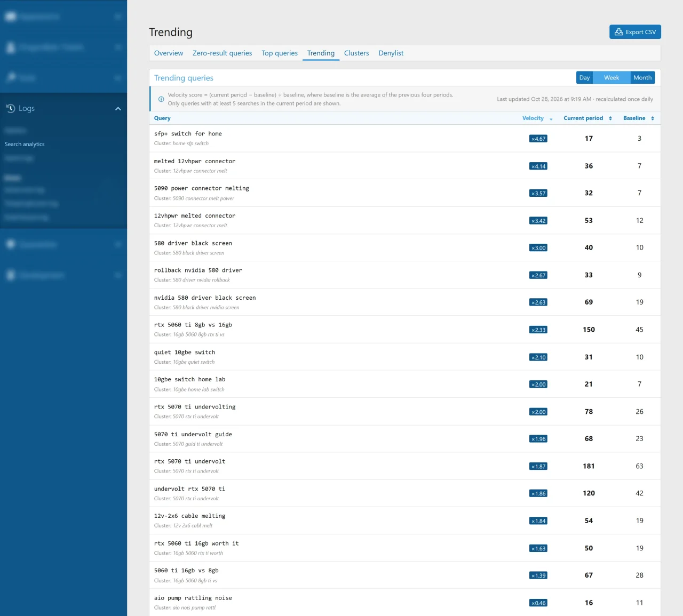Select the Trending tab
This screenshot has width=683, height=616.
pos(321,53)
